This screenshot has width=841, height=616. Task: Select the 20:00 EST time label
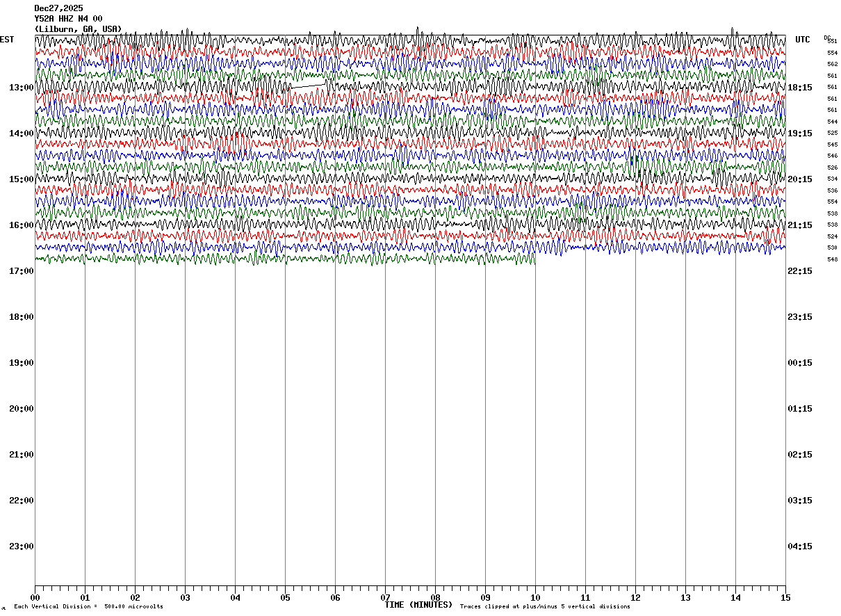(22, 409)
